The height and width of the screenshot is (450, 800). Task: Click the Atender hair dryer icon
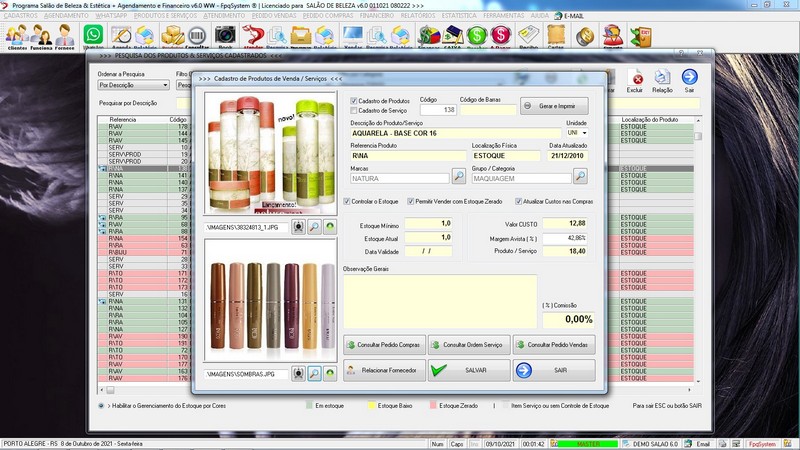click(253, 36)
